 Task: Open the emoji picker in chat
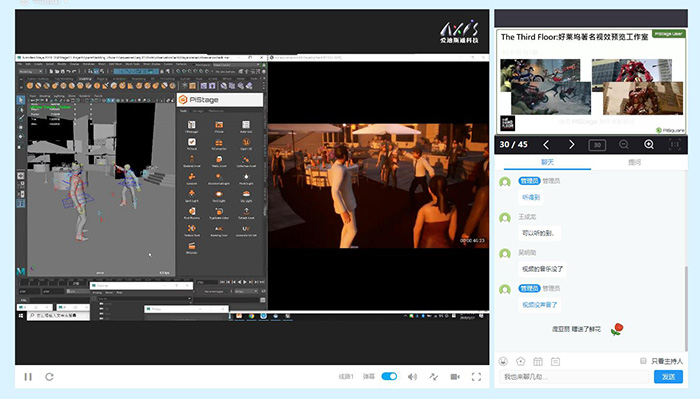(x=504, y=361)
